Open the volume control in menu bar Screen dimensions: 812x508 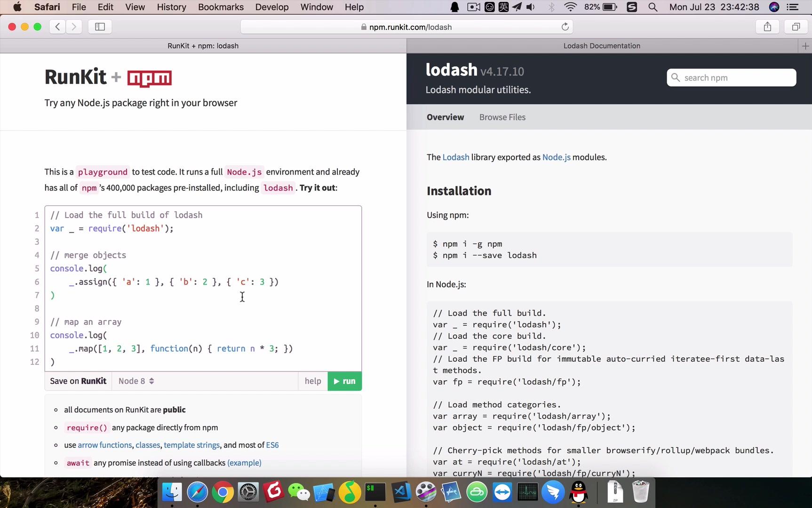tap(531, 7)
